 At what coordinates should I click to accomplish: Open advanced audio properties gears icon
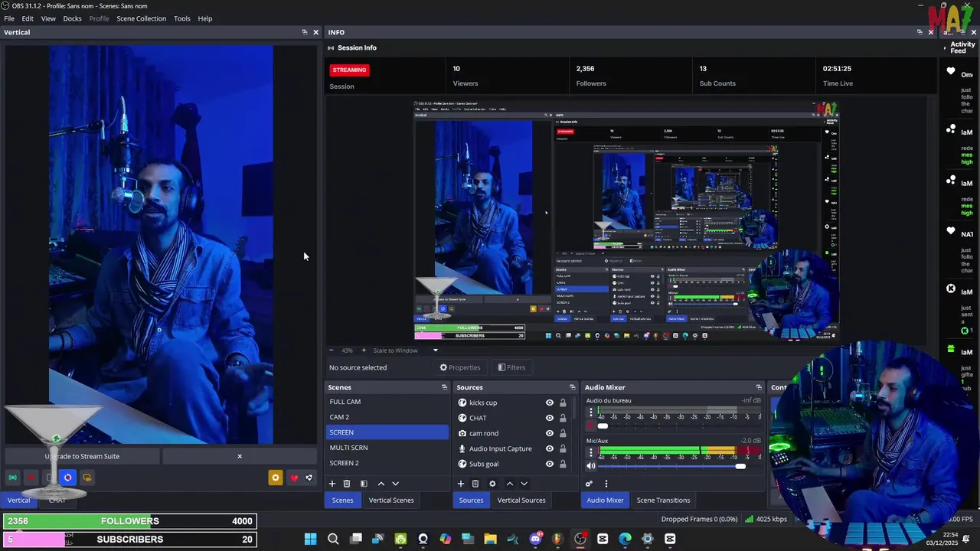click(589, 484)
